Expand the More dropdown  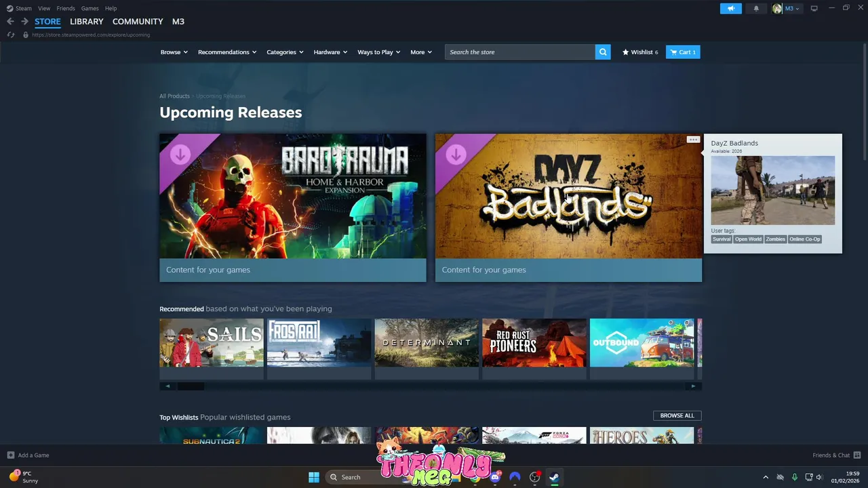pyautogui.click(x=421, y=52)
